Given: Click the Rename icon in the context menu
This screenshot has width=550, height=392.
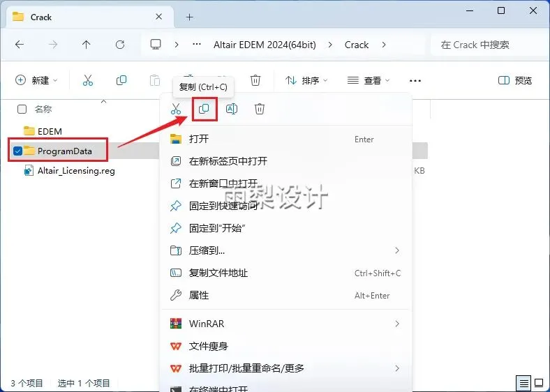Looking at the screenshot, I should tap(232, 109).
